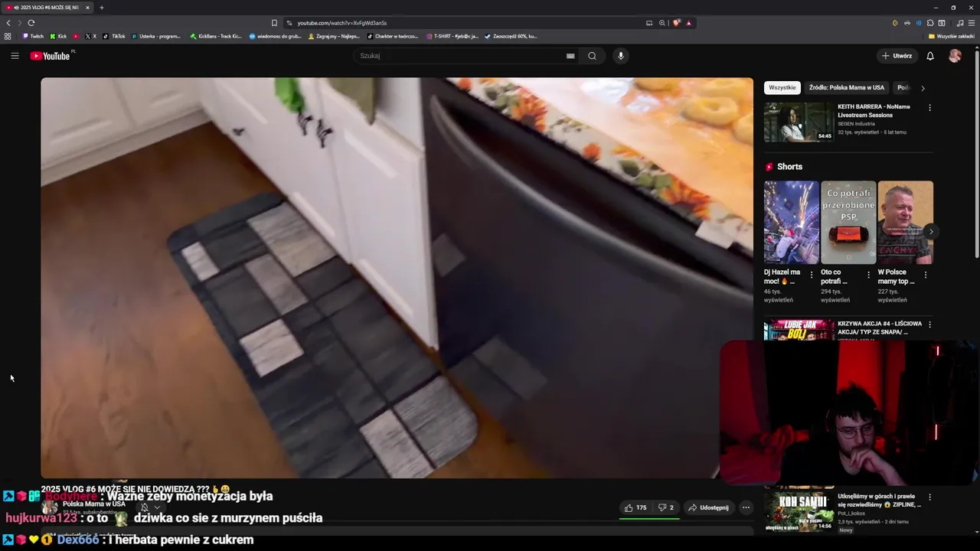Viewport: 980px width, 551px height.
Task: Open the Zagraj.my bookmark
Action: pyautogui.click(x=333, y=36)
